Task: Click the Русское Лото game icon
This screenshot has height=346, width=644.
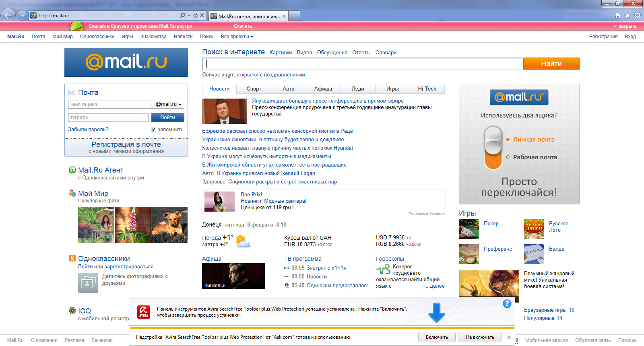Action: (x=534, y=229)
